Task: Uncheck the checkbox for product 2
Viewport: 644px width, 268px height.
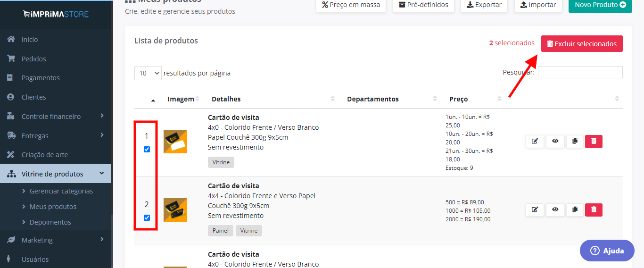Action: click(147, 218)
